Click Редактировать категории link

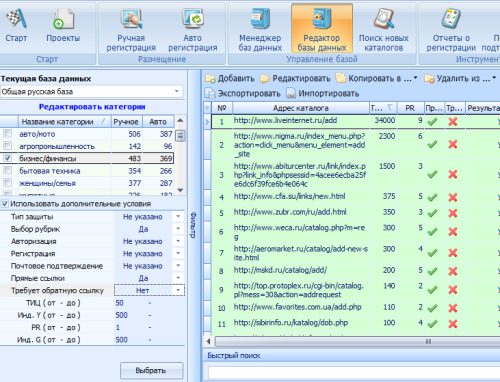92,107
